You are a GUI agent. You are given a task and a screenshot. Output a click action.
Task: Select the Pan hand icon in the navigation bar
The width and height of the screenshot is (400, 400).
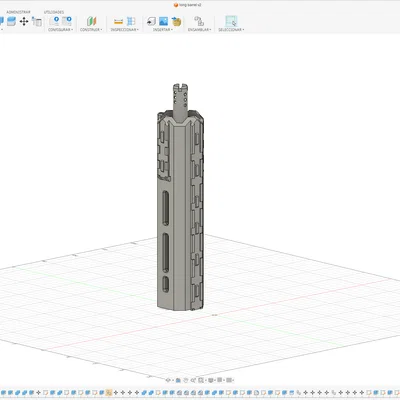(186, 380)
